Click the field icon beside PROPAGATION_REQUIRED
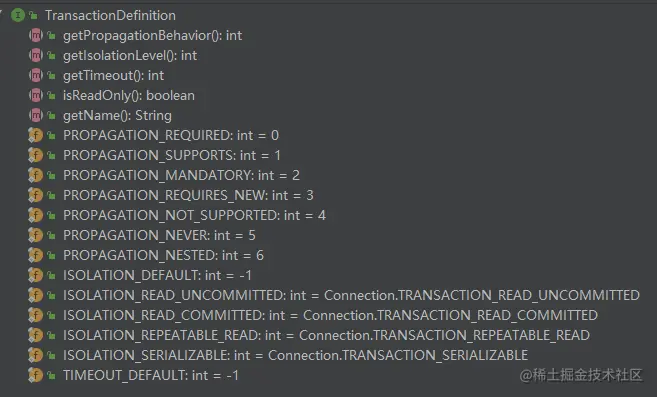Image resolution: width=657 pixels, height=397 pixels. 36,135
